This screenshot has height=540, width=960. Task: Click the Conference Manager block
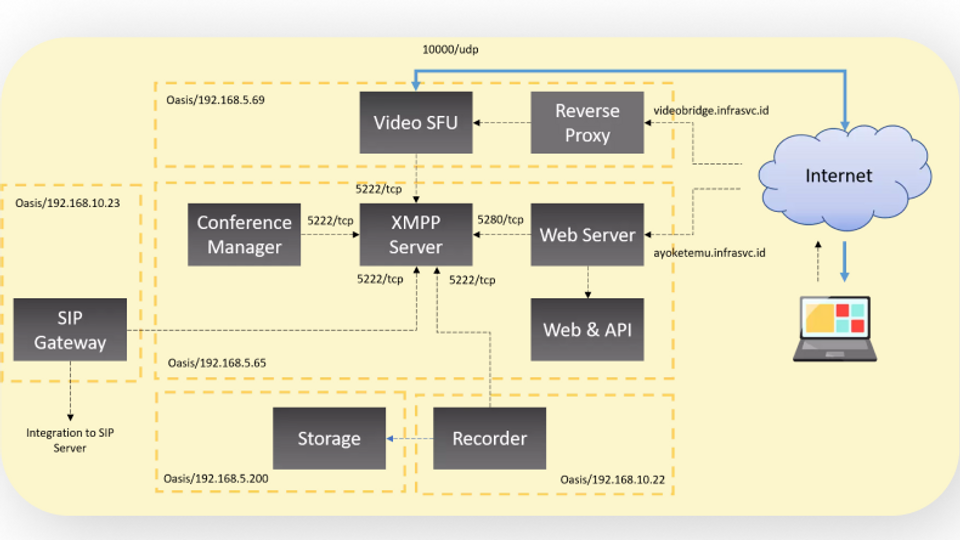(x=244, y=235)
